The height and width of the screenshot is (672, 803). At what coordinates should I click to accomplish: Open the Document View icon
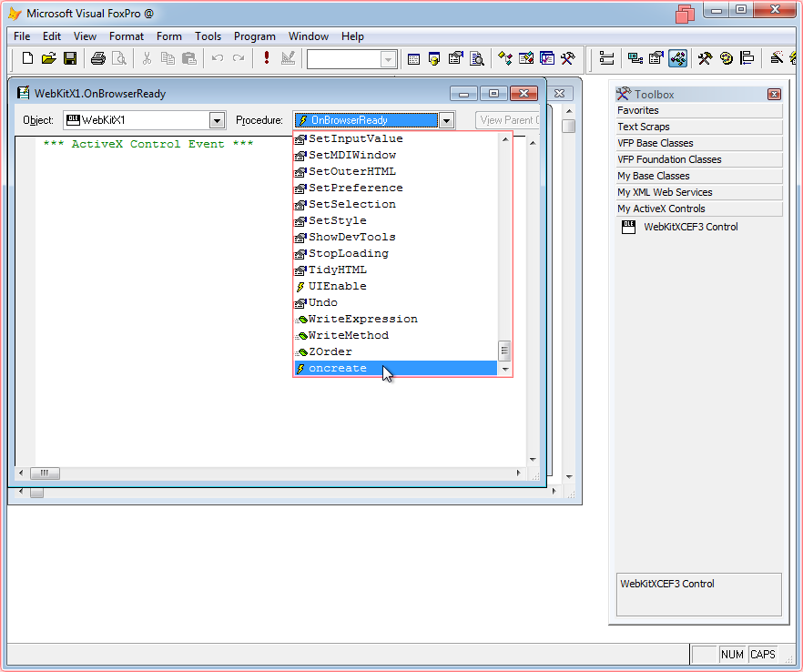click(477, 59)
